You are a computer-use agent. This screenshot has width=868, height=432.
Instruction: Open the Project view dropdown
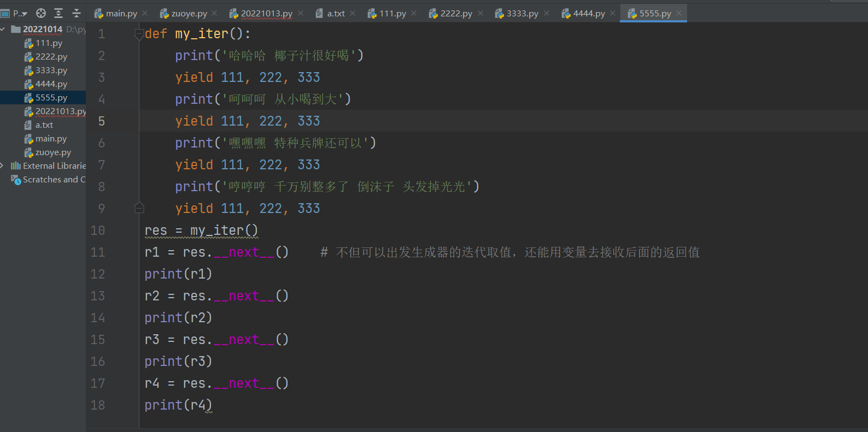tap(14, 13)
